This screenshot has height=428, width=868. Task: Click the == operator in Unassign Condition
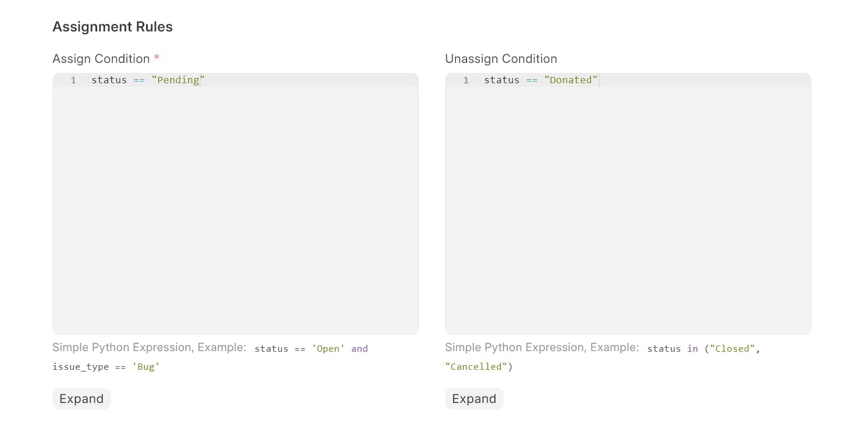point(531,80)
